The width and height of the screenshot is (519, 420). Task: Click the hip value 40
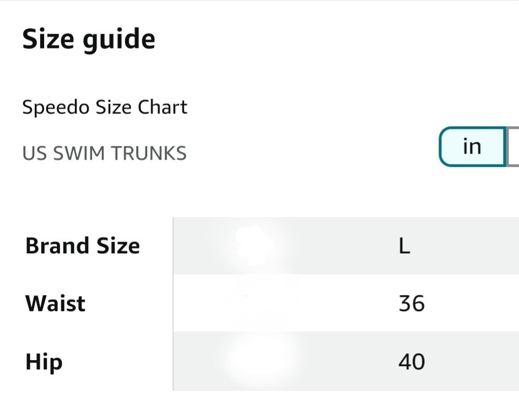(x=412, y=362)
